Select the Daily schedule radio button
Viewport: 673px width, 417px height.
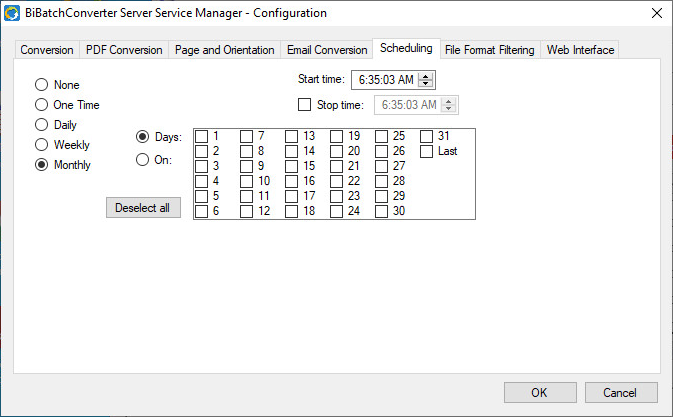[x=42, y=125]
